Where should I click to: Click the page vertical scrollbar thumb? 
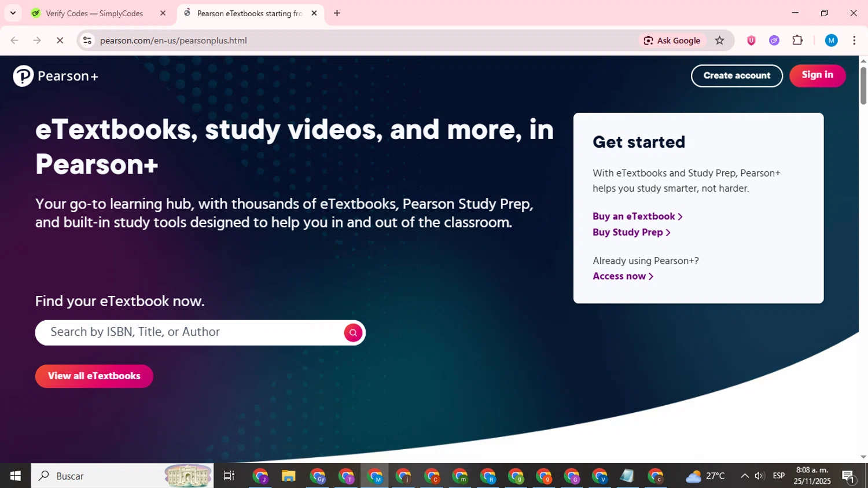coord(863,86)
